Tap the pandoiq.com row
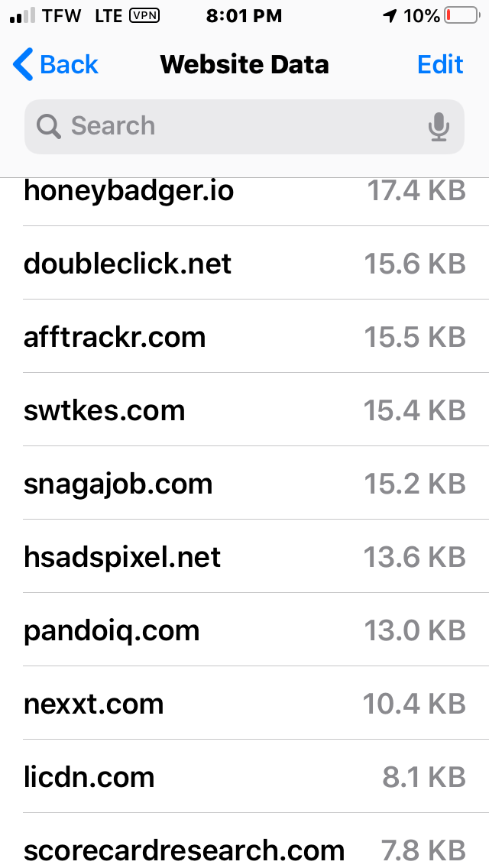 tap(244, 630)
